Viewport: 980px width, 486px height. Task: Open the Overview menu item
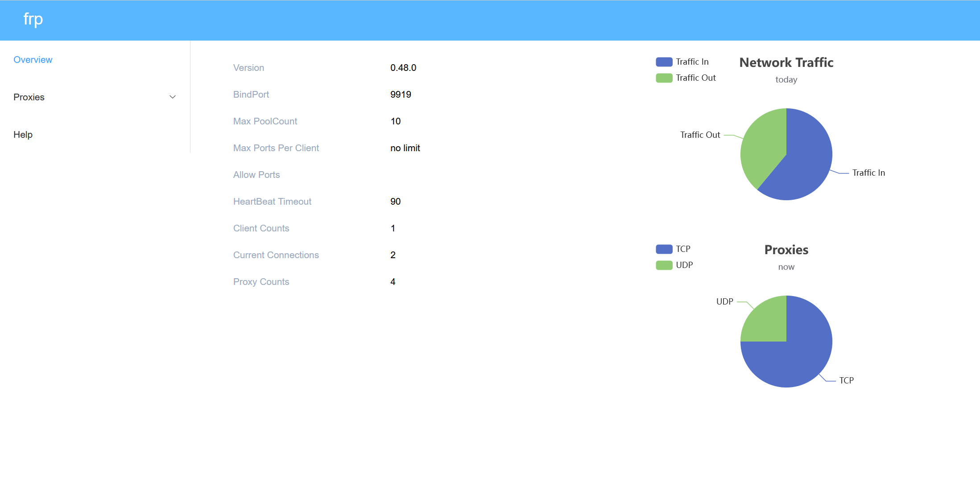coord(33,60)
